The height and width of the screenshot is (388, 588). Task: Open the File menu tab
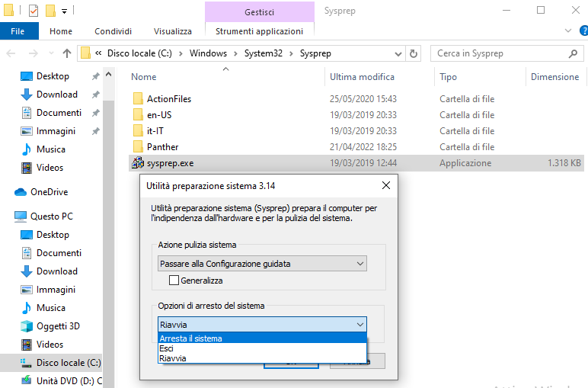18,31
